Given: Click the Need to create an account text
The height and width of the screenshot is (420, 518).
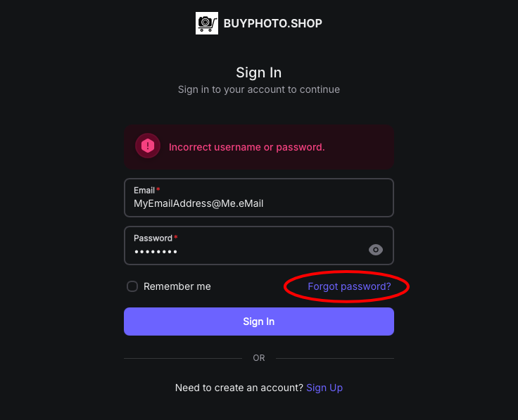Looking at the screenshot, I should [239, 388].
